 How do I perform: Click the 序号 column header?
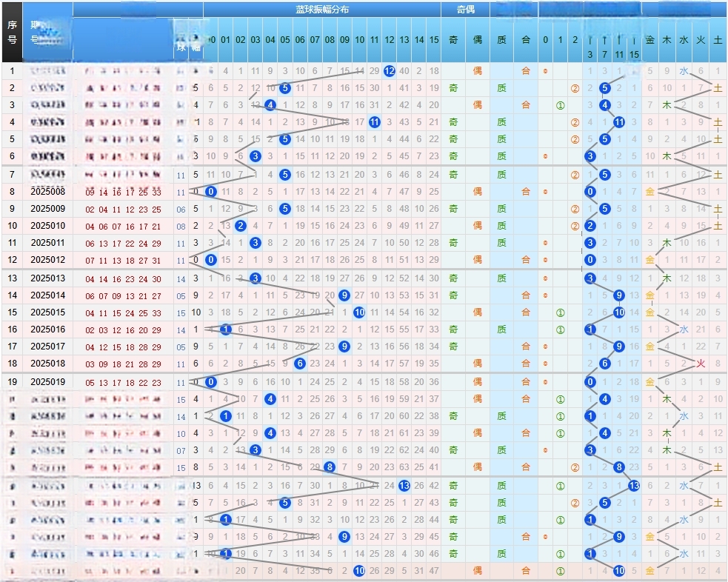tap(12, 32)
